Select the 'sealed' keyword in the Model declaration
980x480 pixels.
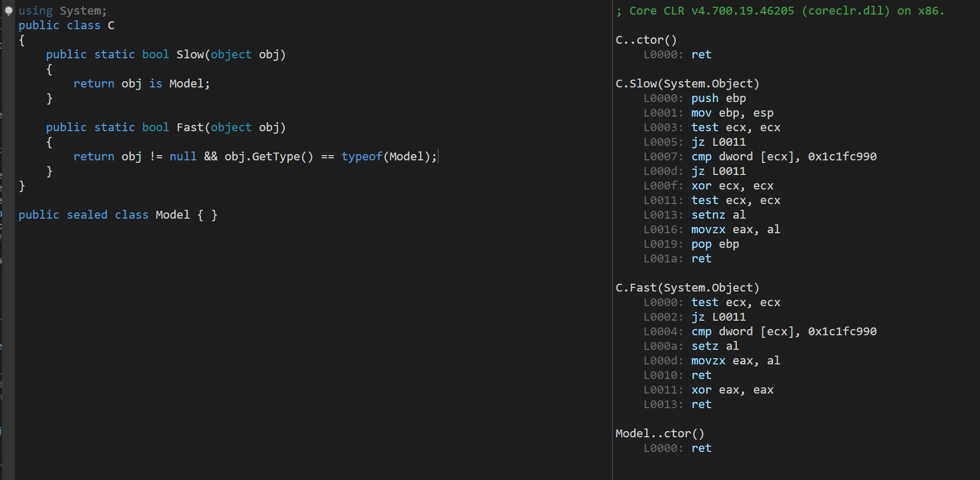(87, 215)
